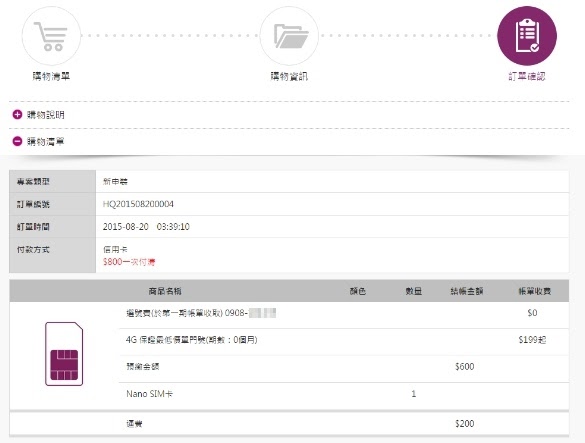Click the 購物說明 section heading text
Viewport: 585px width, 443px height.
coord(46,115)
